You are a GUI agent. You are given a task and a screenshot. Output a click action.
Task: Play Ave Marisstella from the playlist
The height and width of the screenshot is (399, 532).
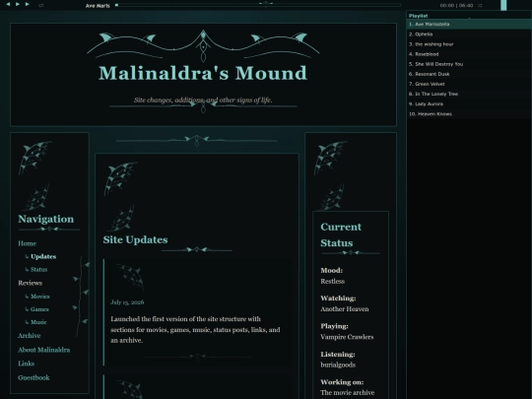click(469, 24)
